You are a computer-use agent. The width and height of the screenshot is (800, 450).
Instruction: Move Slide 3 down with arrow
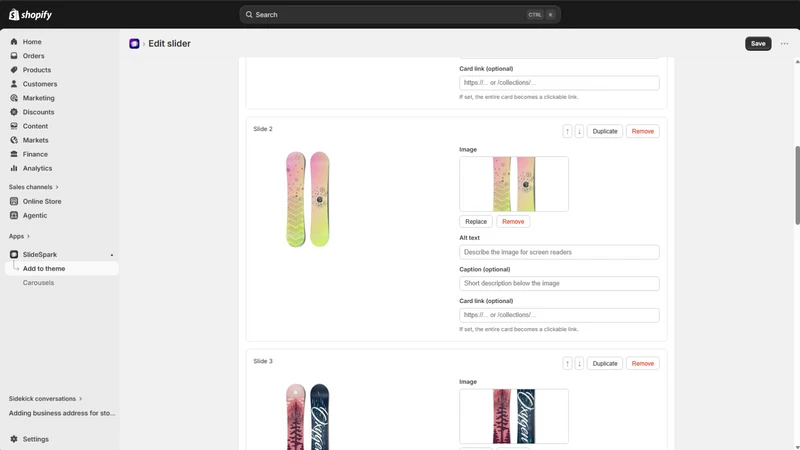579,363
